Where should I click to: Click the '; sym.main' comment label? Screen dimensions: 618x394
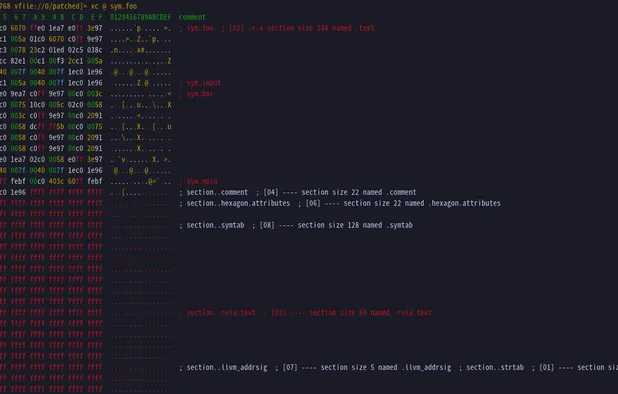click(198, 182)
